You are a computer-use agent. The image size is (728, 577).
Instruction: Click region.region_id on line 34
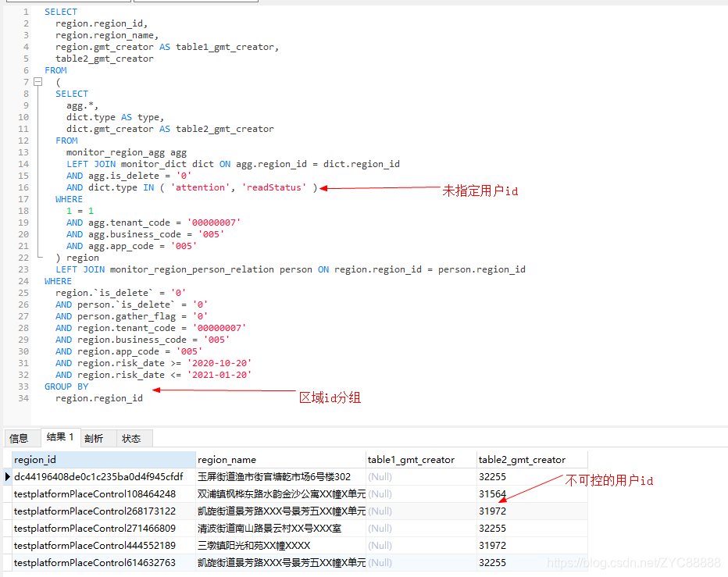click(99, 398)
